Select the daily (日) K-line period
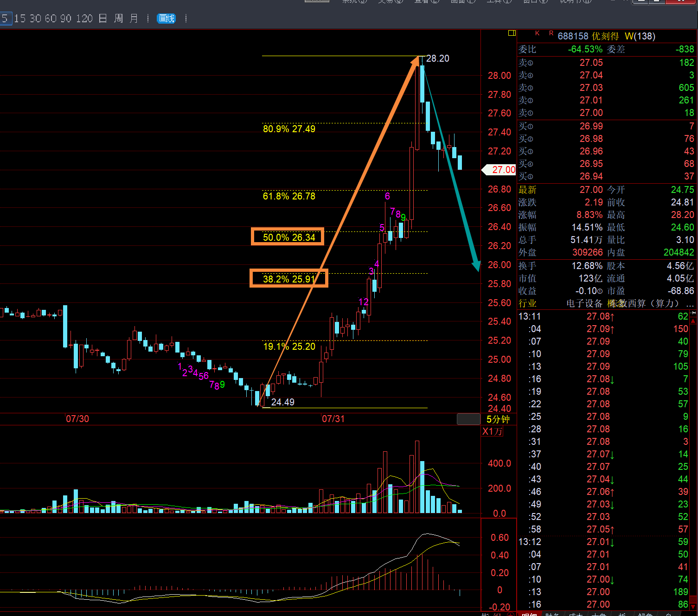This screenshot has width=698, height=616. (x=103, y=19)
